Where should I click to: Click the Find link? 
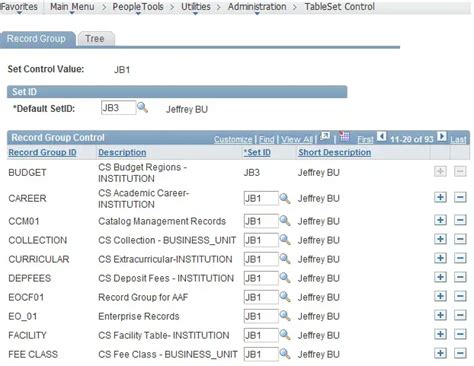(267, 139)
